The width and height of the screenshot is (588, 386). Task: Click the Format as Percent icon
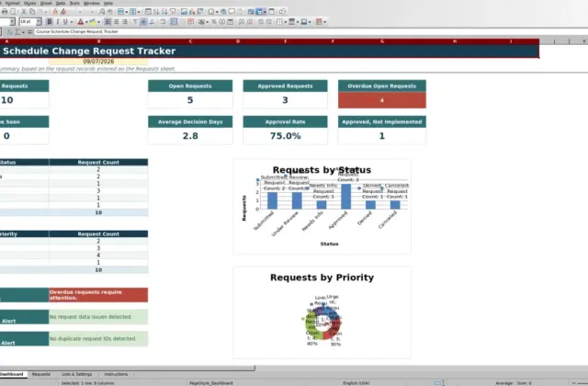[x=214, y=22]
